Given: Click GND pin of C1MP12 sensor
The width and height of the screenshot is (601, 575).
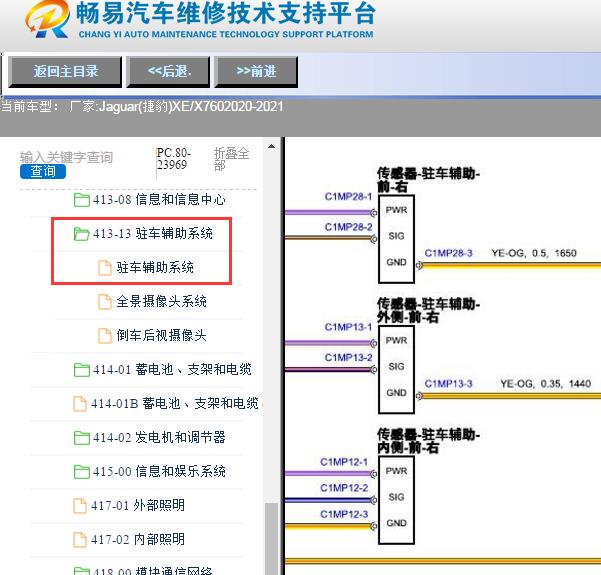Looking at the screenshot, I should [396, 523].
